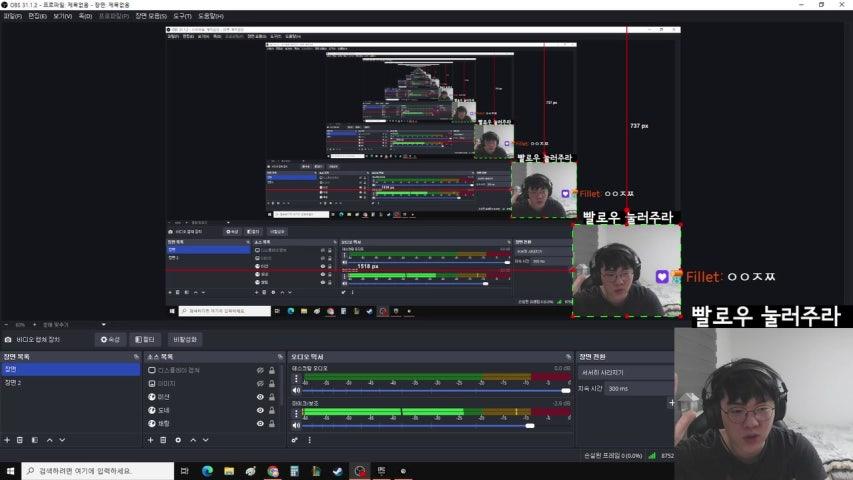Add a new source with plus icon
The width and height of the screenshot is (853, 480).
pyautogui.click(x=151, y=440)
